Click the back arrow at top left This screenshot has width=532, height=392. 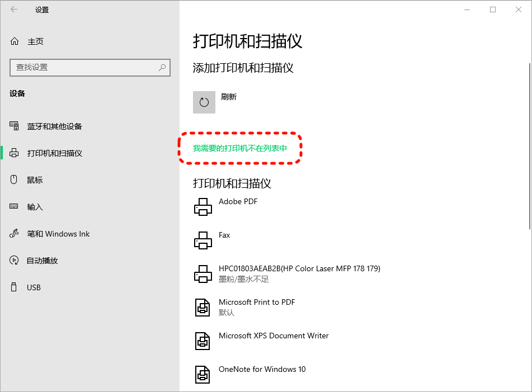point(13,10)
